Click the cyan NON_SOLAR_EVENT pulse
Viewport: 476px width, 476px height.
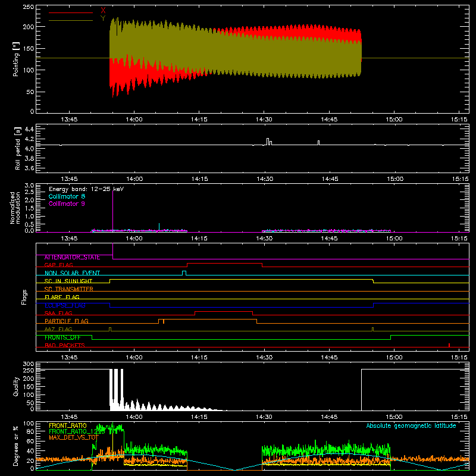[184, 273]
